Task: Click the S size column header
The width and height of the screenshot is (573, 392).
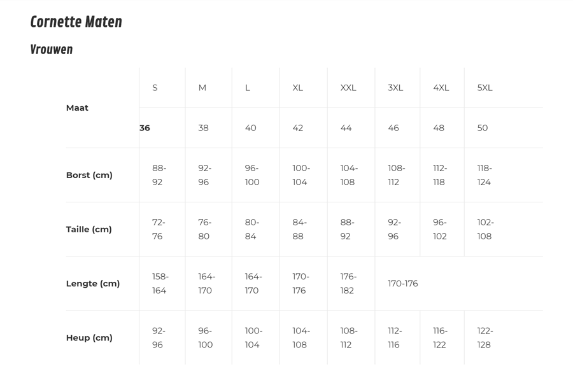Action: [155, 88]
